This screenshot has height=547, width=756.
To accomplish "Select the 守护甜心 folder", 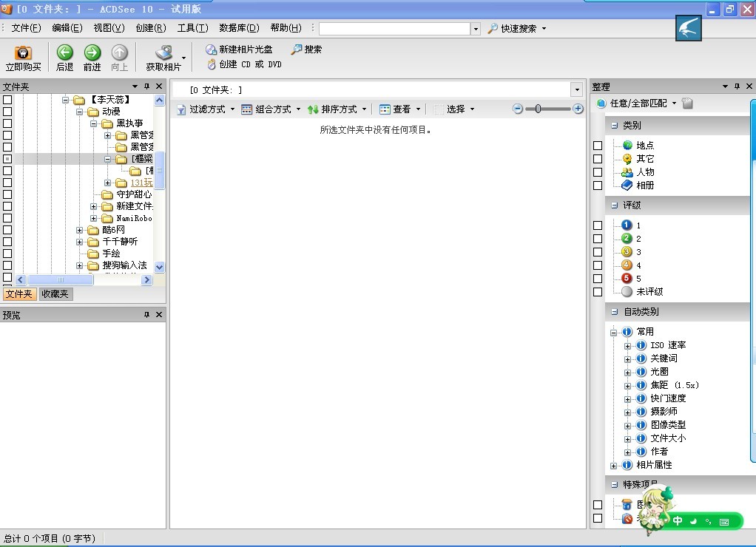I will click(x=134, y=194).
